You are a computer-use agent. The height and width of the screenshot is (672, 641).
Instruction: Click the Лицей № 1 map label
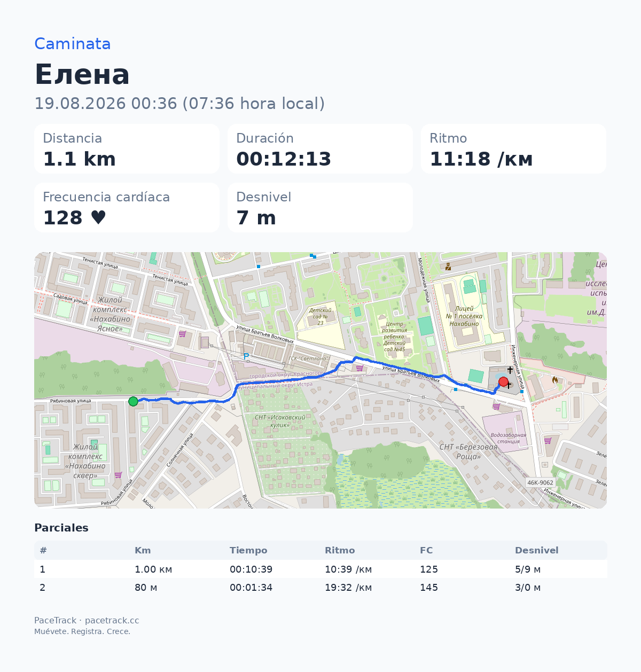464,316
